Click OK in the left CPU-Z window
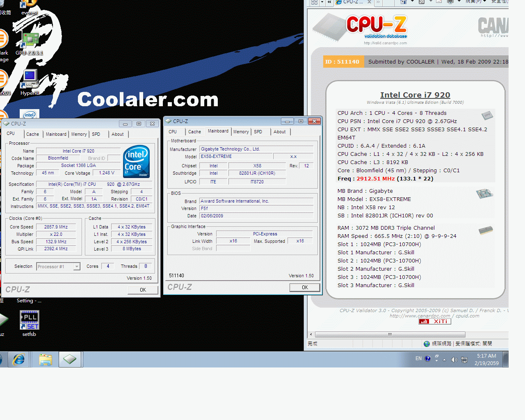 point(143,290)
